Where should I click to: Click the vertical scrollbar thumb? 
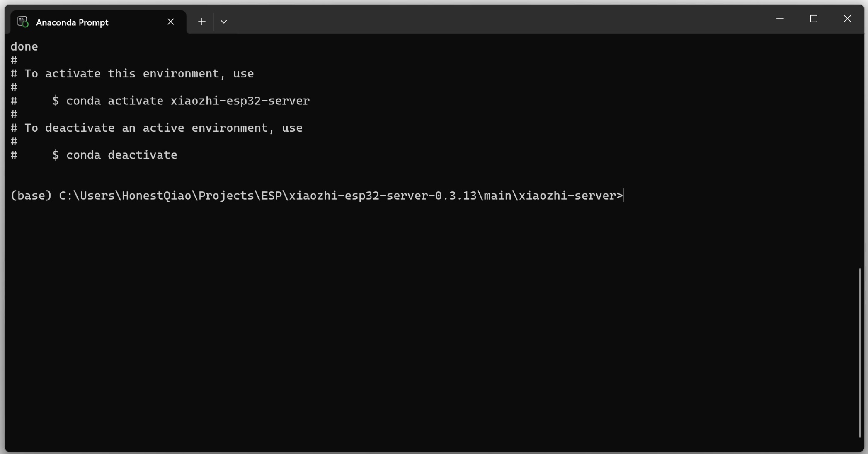(x=860, y=353)
